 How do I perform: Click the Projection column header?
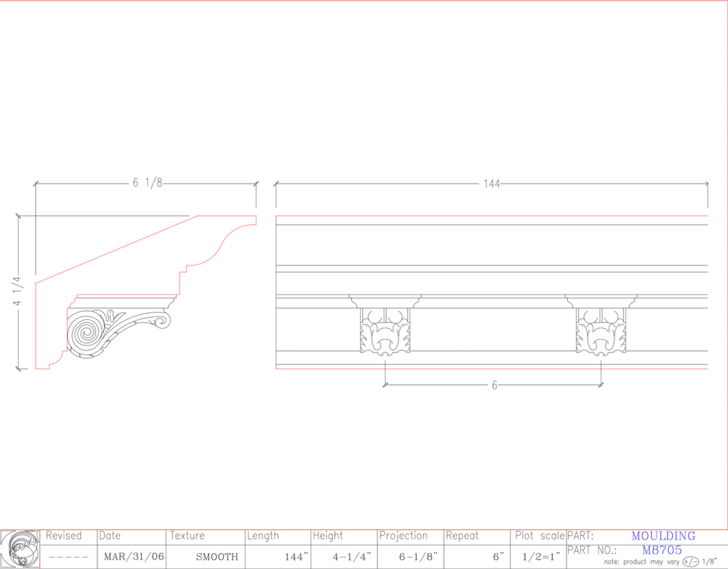(x=403, y=536)
